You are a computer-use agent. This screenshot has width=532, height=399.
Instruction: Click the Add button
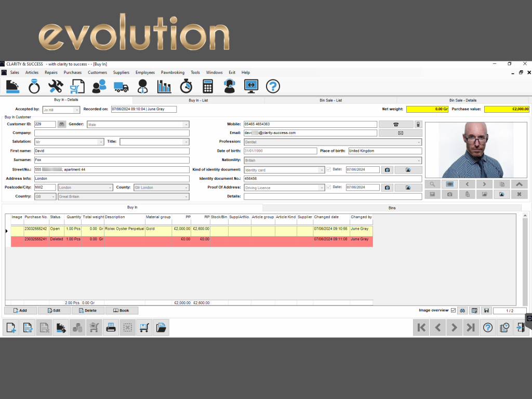20,311
